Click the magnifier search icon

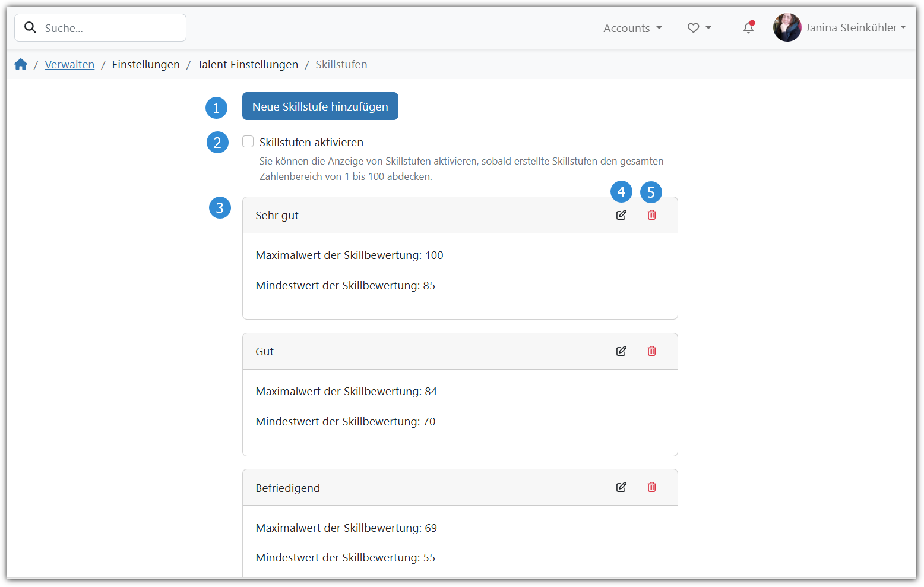click(x=30, y=28)
